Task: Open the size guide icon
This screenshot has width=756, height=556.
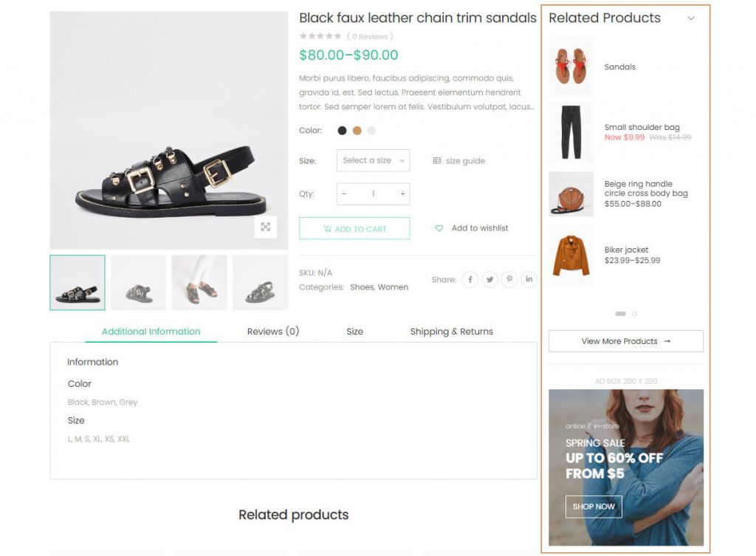Action: tap(437, 161)
